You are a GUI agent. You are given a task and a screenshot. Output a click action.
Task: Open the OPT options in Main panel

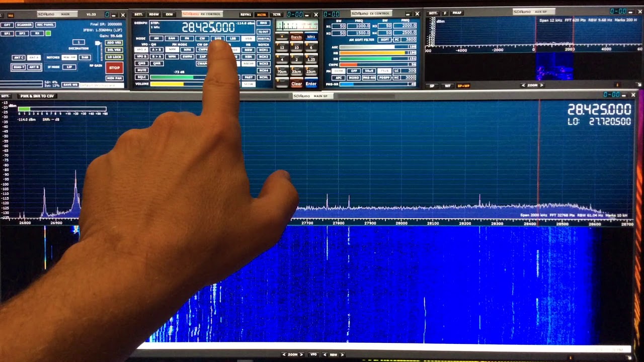pos(7,25)
